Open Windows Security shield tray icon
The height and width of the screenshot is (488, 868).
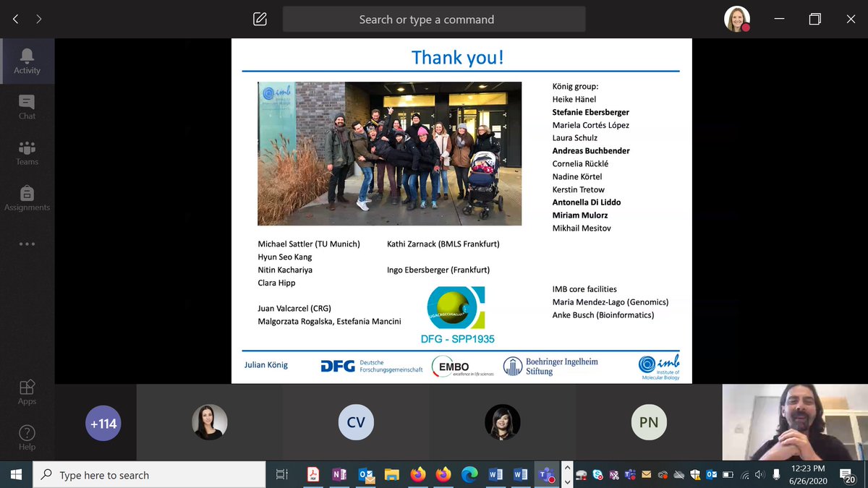[x=695, y=475]
